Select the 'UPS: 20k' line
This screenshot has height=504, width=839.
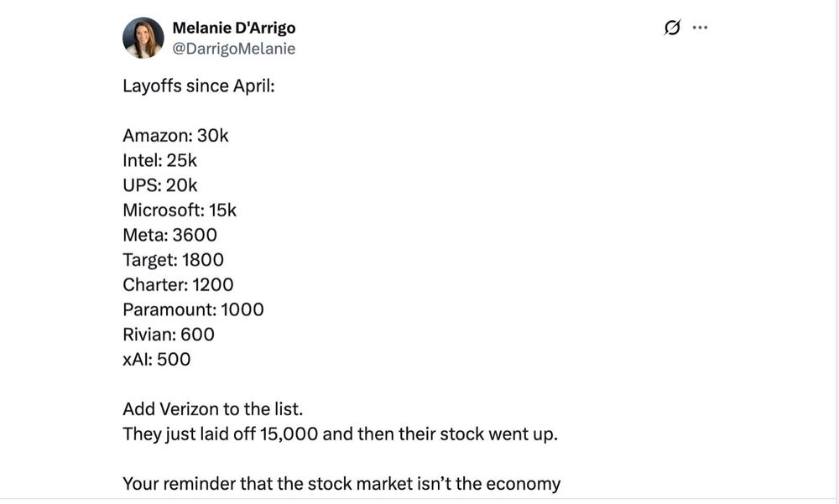(x=160, y=185)
